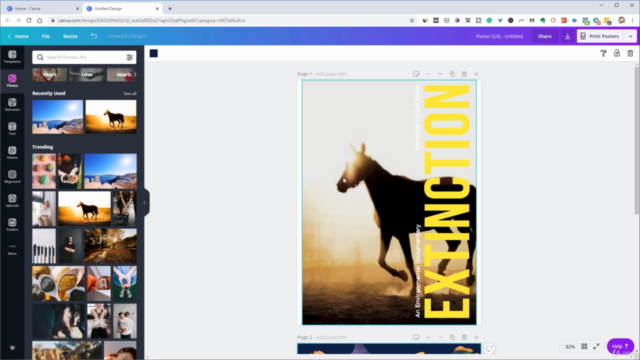Open the Uploads panel in sidebar
This screenshot has width=640, height=360.
tap(12, 200)
